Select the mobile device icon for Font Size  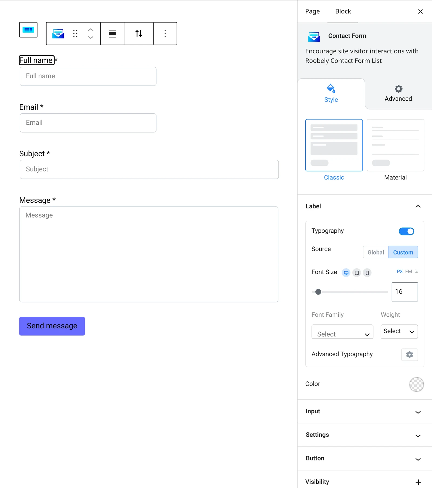click(367, 273)
